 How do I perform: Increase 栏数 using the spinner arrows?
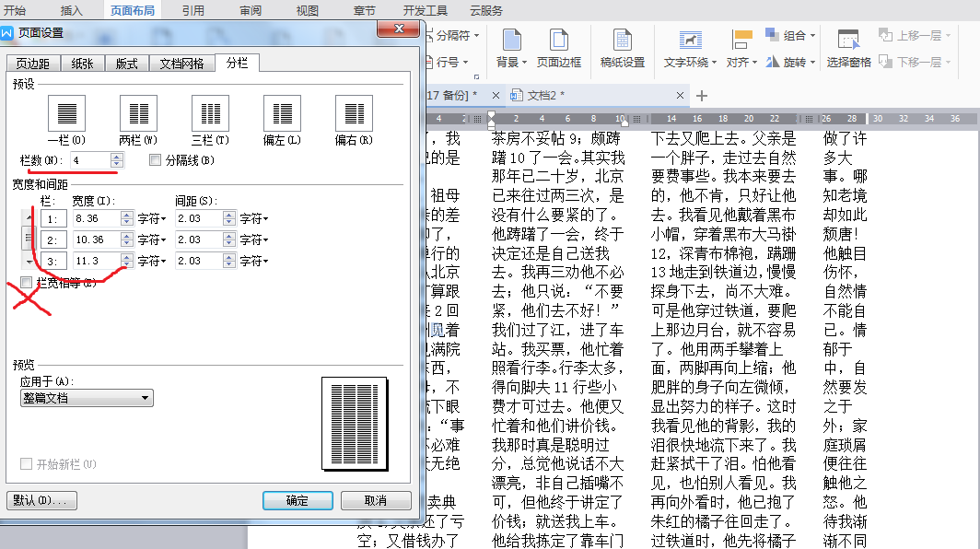(117, 160)
